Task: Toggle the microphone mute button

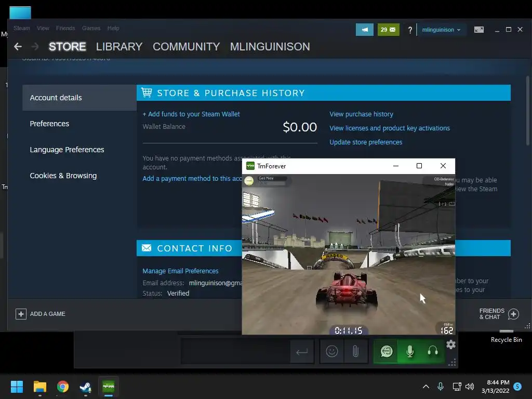Action: (x=410, y=352)
